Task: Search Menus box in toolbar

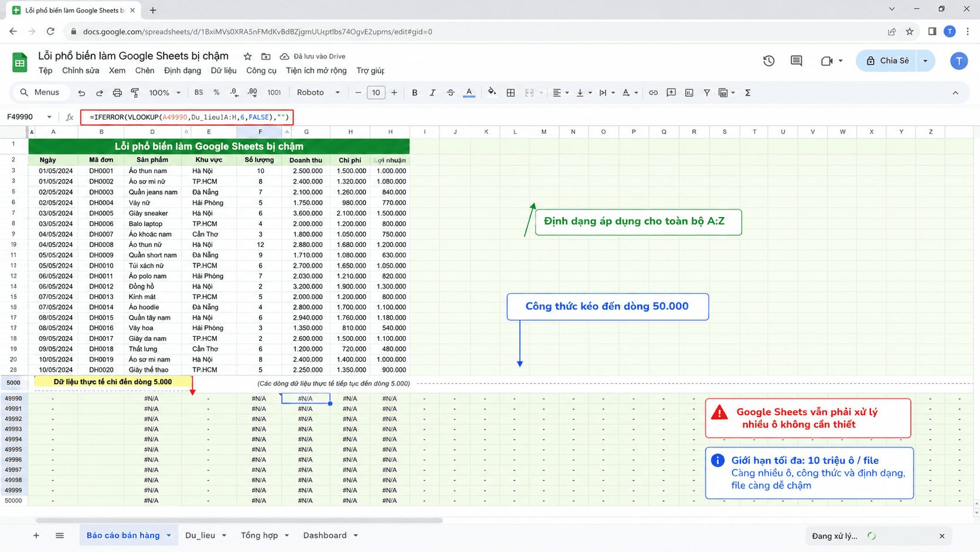Action: coord(40,92)
